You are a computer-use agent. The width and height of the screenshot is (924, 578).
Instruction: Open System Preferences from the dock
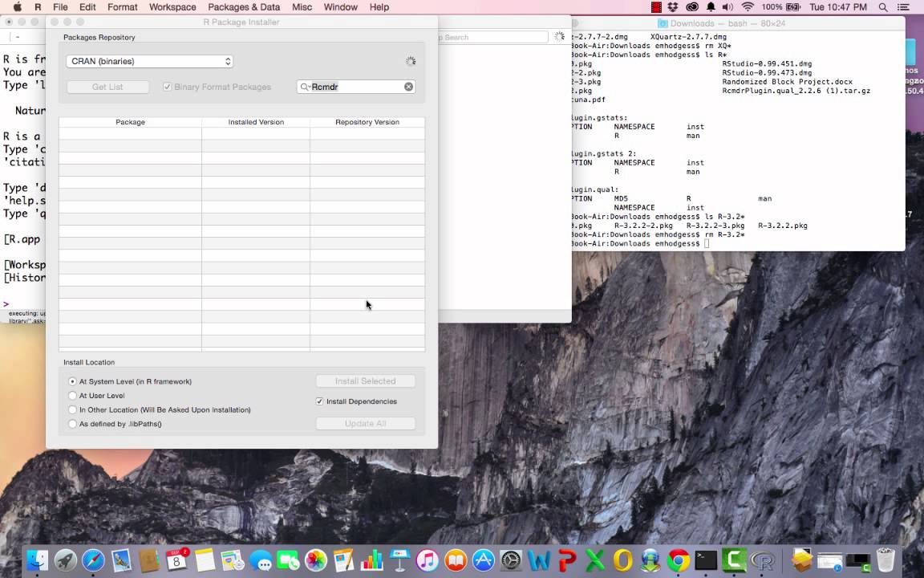coord(511,560)
